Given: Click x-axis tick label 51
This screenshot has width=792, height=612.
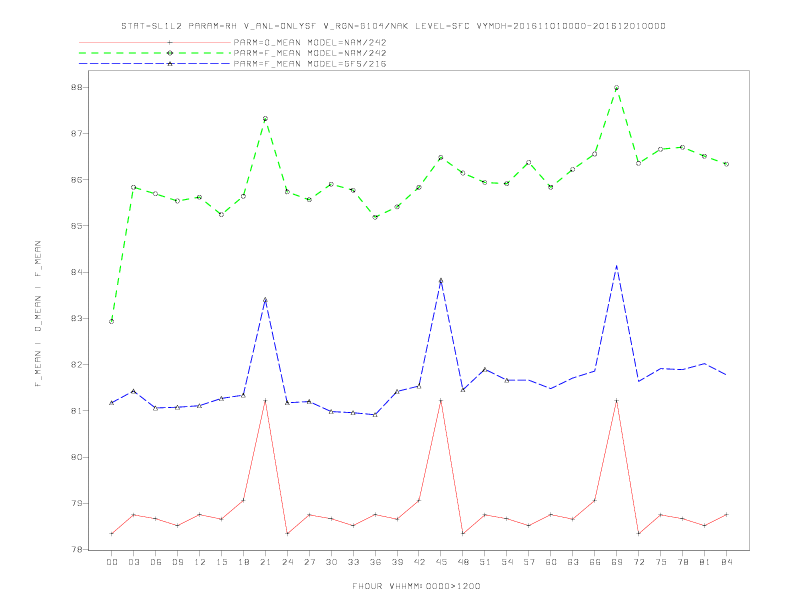Looking at the screenshot, I should tap(485, 562).
